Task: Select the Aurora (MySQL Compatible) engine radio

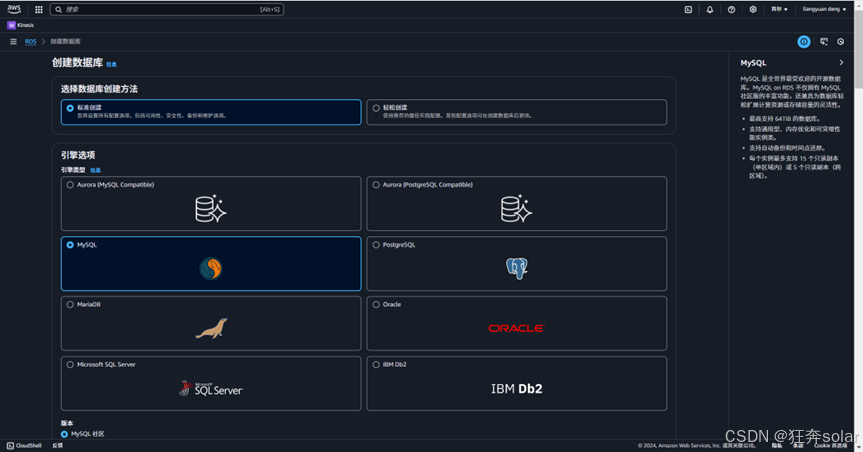Action: click(70, 185)
